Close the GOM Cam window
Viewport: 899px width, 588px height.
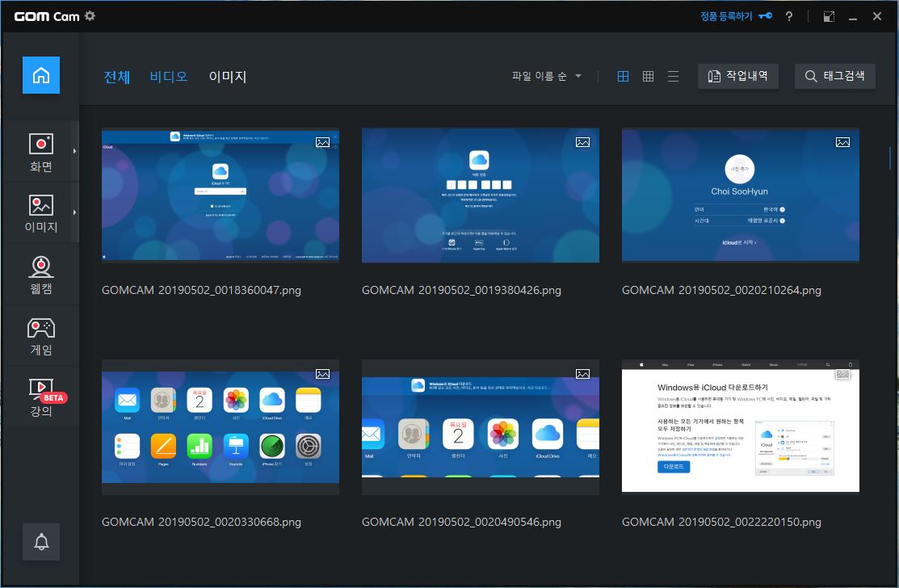pos(877,16)
